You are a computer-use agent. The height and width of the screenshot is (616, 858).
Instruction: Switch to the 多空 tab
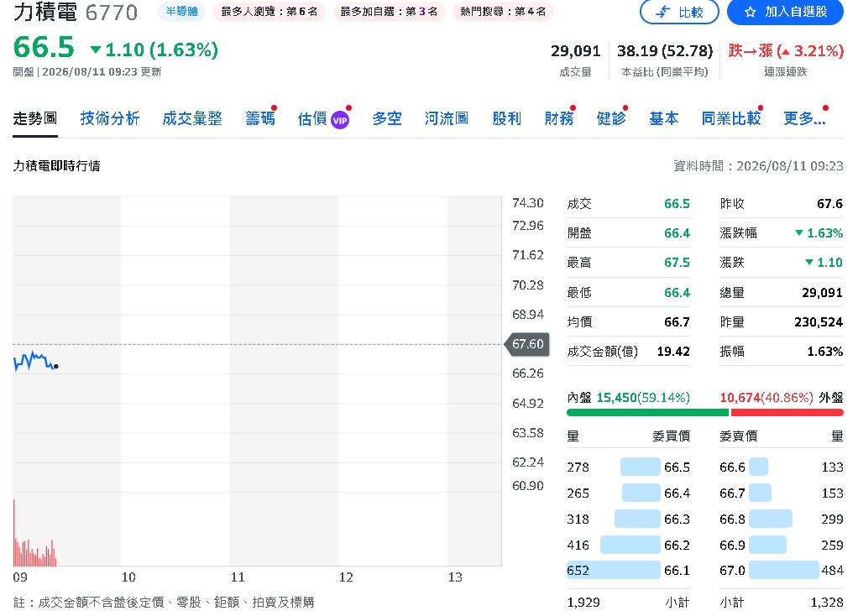387,118
